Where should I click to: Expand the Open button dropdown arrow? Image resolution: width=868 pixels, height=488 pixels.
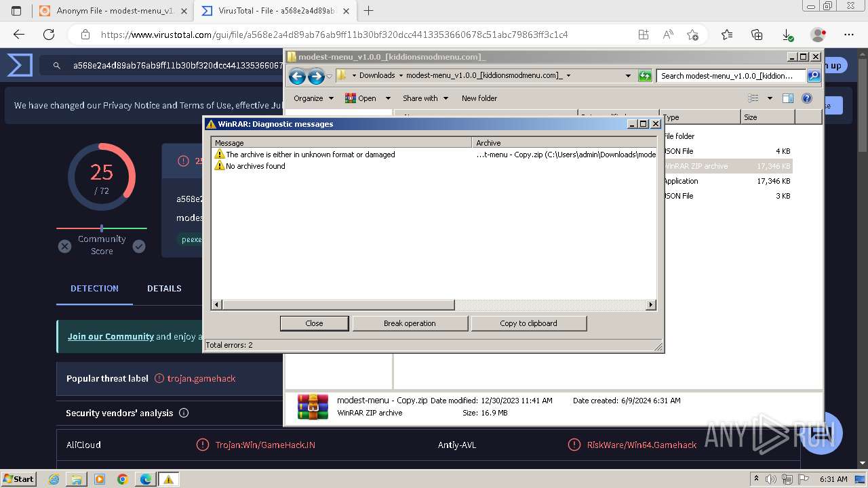[388, 98]
